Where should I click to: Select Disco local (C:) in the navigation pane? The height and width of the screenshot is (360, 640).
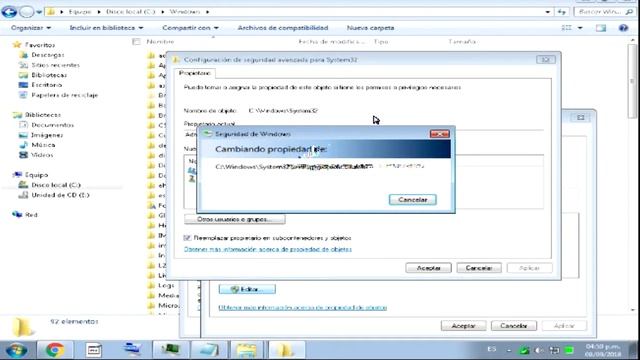click(56, 185)
